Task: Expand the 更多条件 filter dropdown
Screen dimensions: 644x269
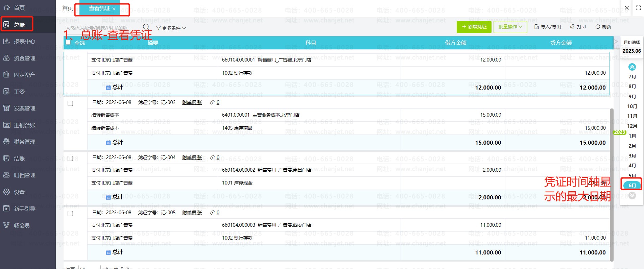Action: (171, 28)
